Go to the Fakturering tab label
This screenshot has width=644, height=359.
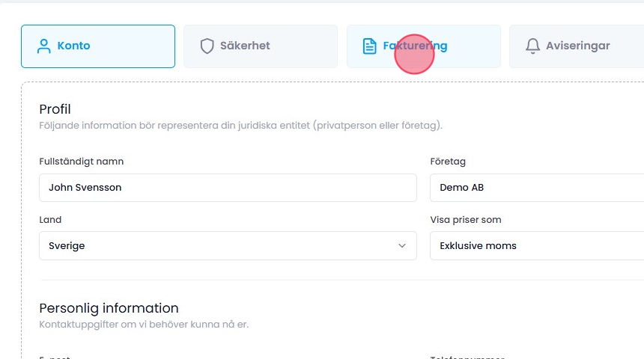tap(415, 46)
